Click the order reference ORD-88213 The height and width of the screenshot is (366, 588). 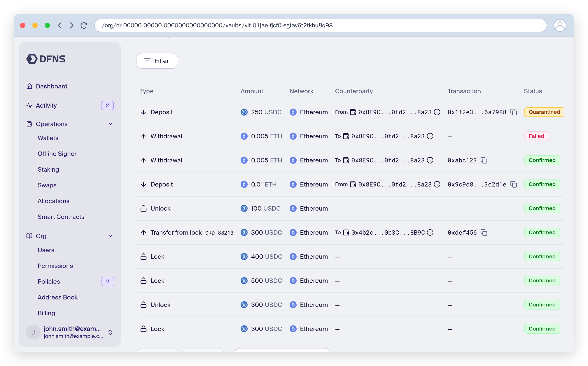(219, 233)
